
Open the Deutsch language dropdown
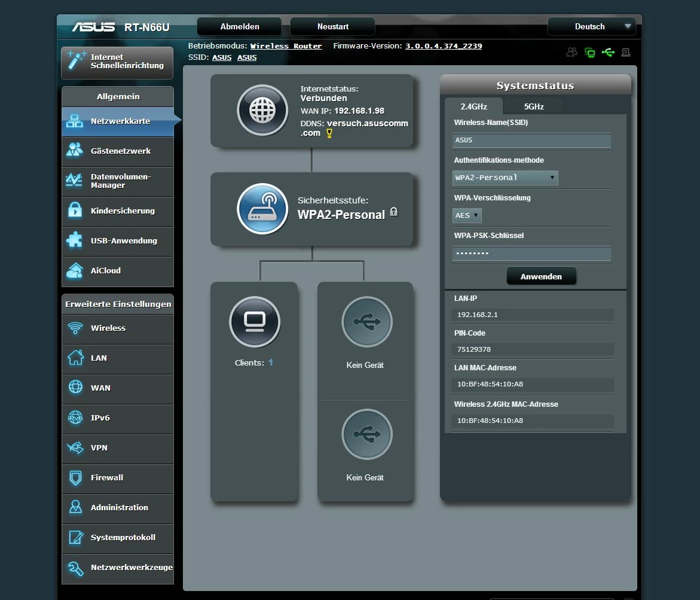tap(592, 27)
